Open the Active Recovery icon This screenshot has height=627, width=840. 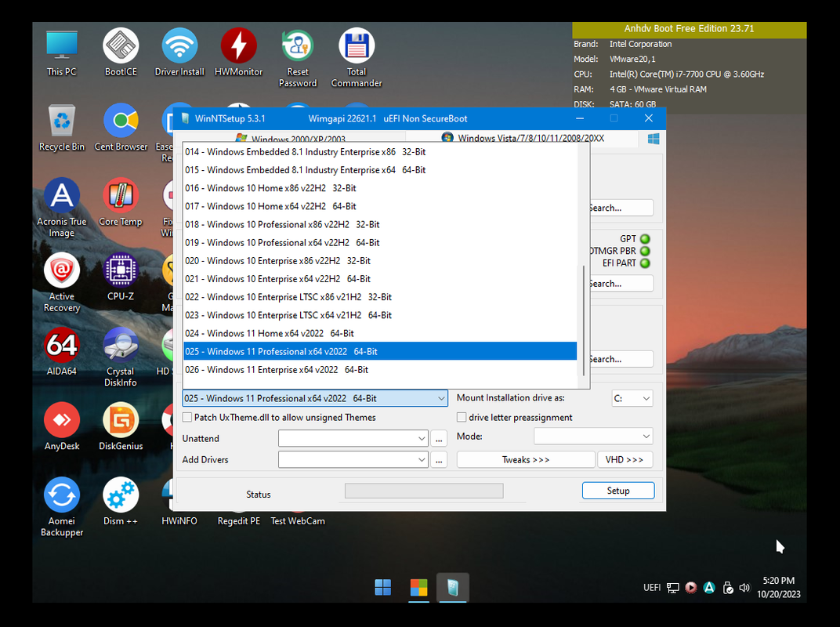click(62, 283)
